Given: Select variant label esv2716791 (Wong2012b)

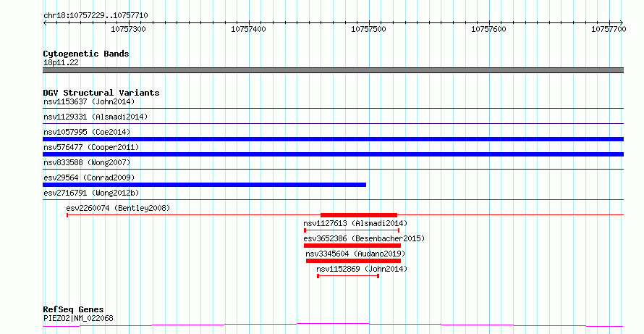Looking at the screenshot, I should [91, 193].
